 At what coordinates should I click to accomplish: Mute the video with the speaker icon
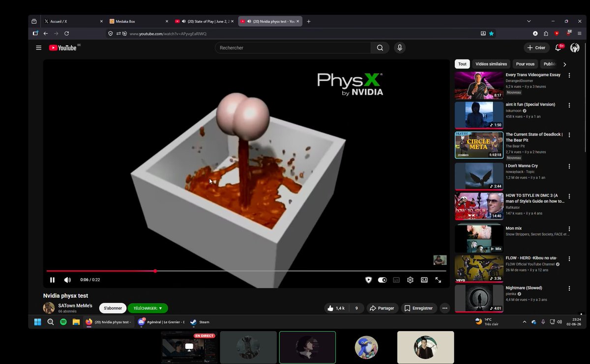(x=67, y=280)
